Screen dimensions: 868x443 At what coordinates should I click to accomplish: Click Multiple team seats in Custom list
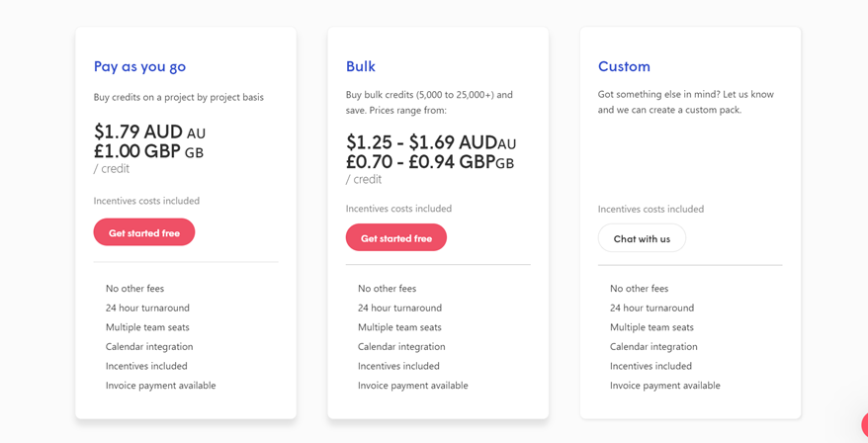[651, 327]
